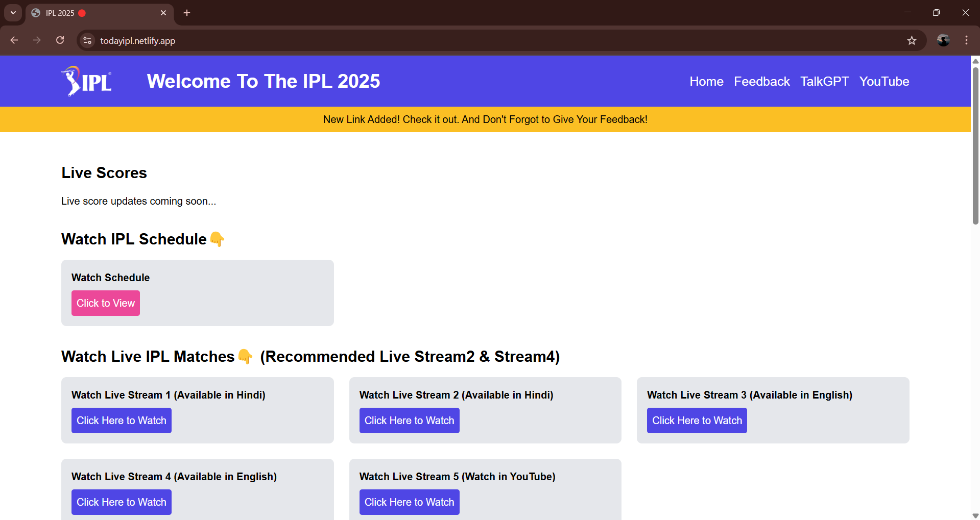980x520 pixels.
Task: Close the IPL 2025 tab
Action: (163, 13)
